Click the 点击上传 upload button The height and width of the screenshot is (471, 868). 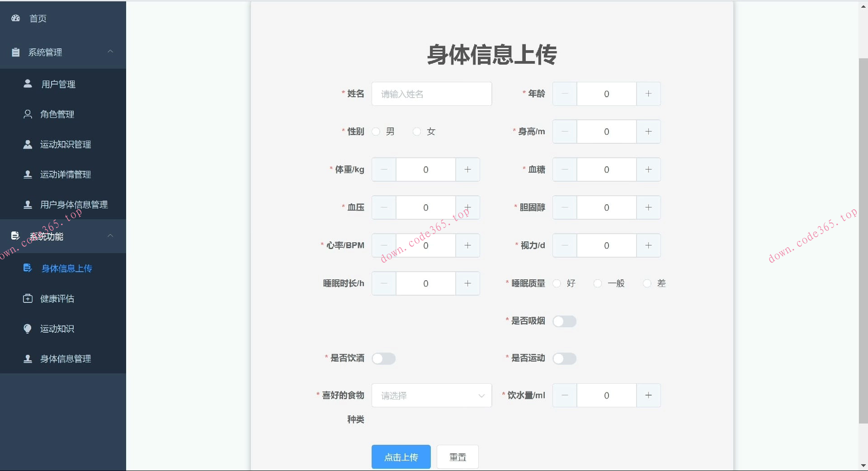(401, 457)
